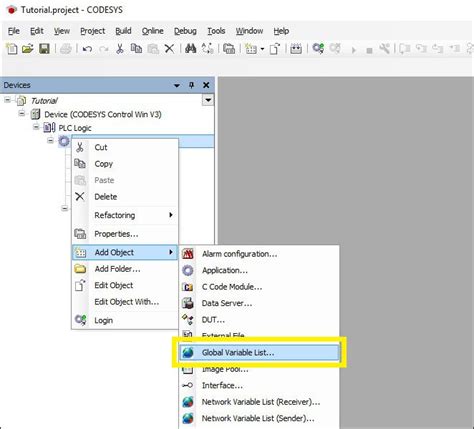
Task: Open a project with folder icon
Action: pyautogui.click(x=28, y=49)
